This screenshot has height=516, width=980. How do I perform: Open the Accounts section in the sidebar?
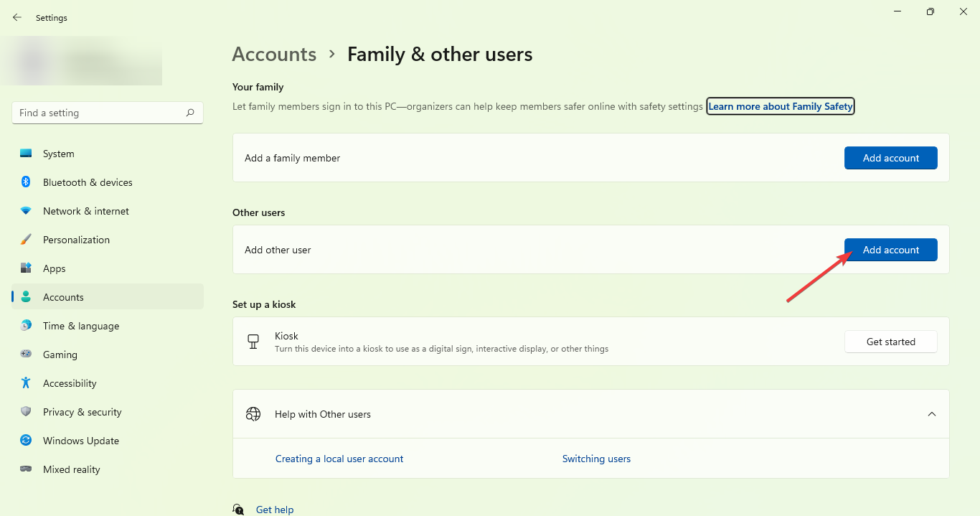point(108,297)
